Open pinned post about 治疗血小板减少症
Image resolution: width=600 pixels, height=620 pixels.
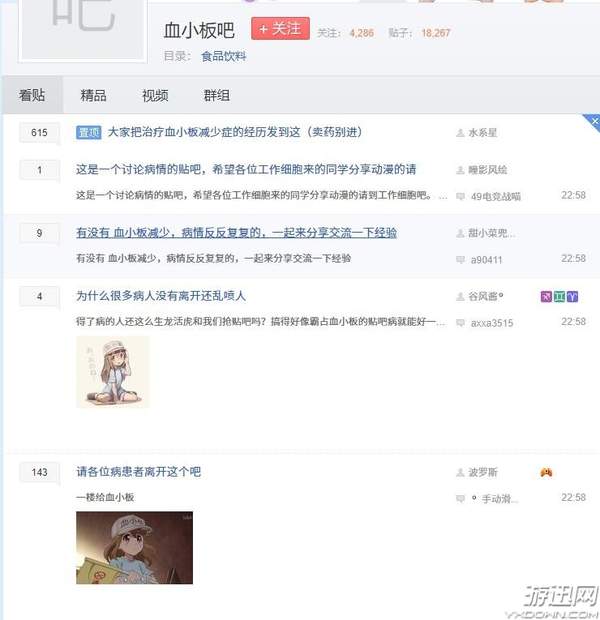pyautogui.click(x=235, y=132)
